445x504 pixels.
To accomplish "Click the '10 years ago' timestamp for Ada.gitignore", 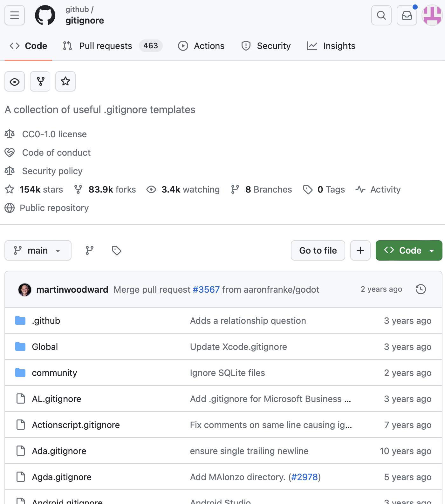I will [406, 451].
